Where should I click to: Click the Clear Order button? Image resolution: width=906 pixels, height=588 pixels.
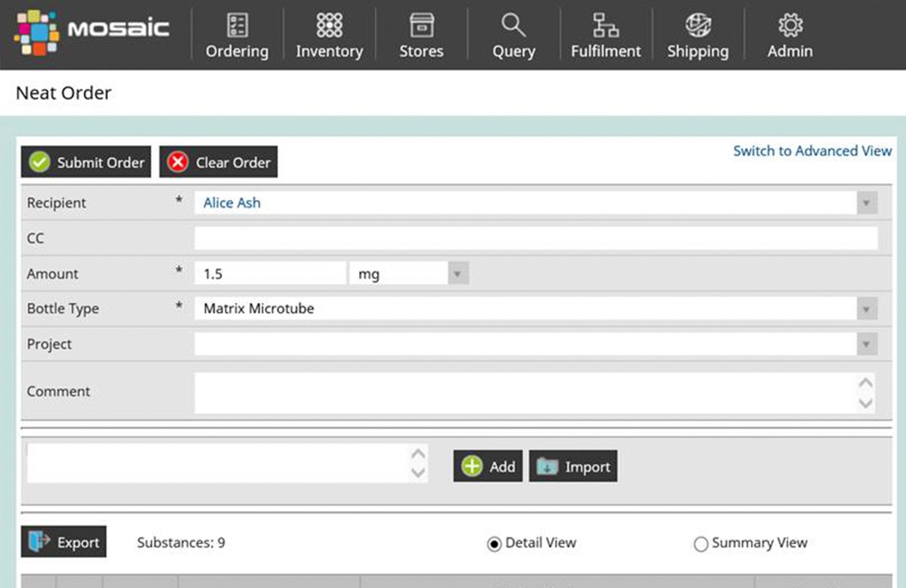pyautogui.click(x=218, y=162)
